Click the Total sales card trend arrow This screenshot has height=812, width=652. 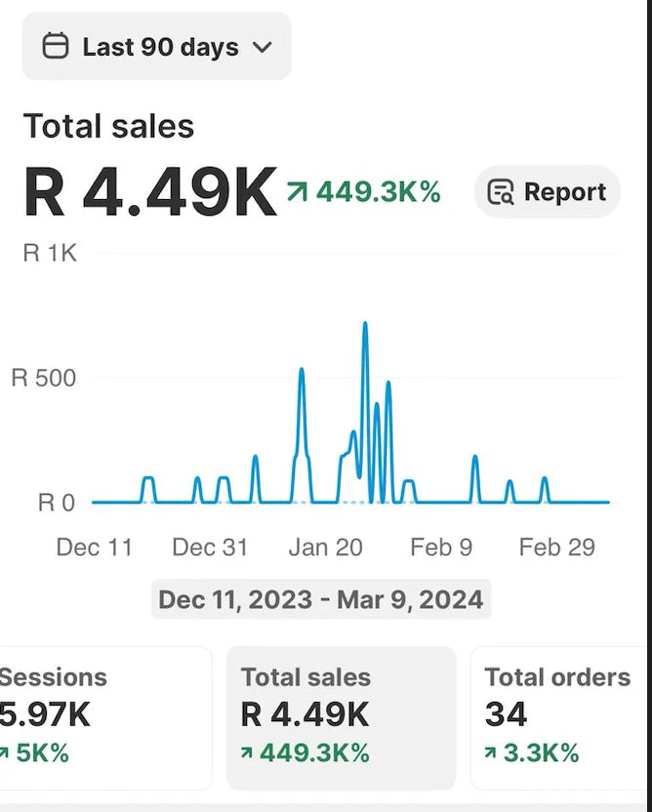coord(248,752)
